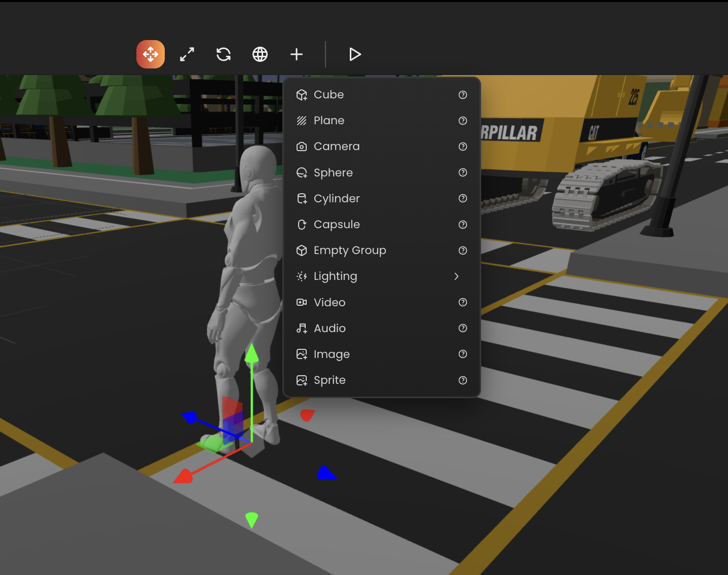Click the plus add-object button

[x=297, y=54]
